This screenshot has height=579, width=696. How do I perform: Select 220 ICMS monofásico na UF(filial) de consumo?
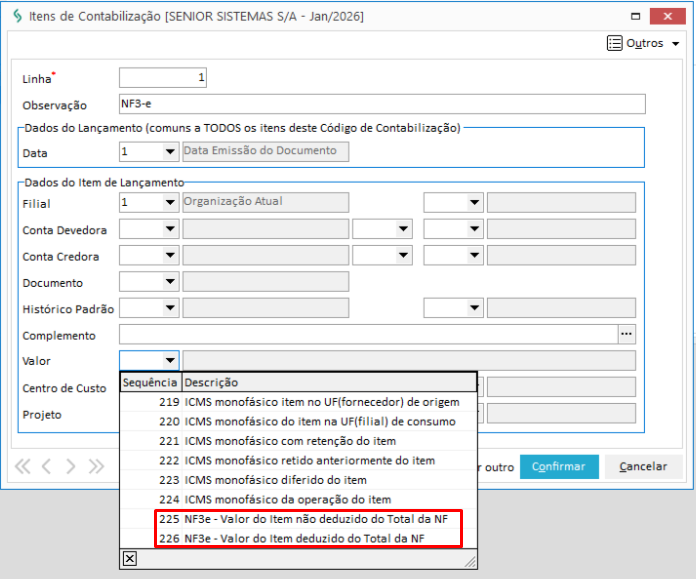pos(298,421)
